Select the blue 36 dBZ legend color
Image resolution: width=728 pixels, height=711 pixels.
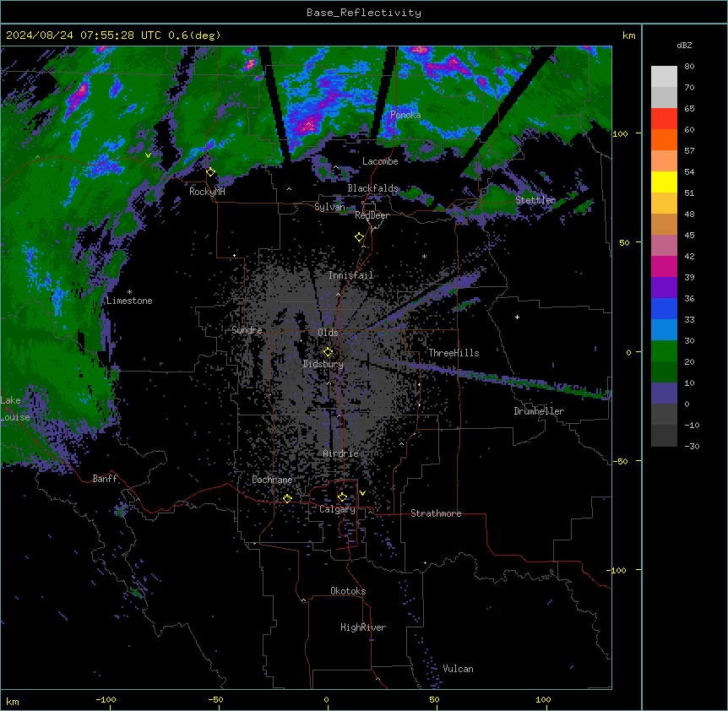tap(664, 308)
